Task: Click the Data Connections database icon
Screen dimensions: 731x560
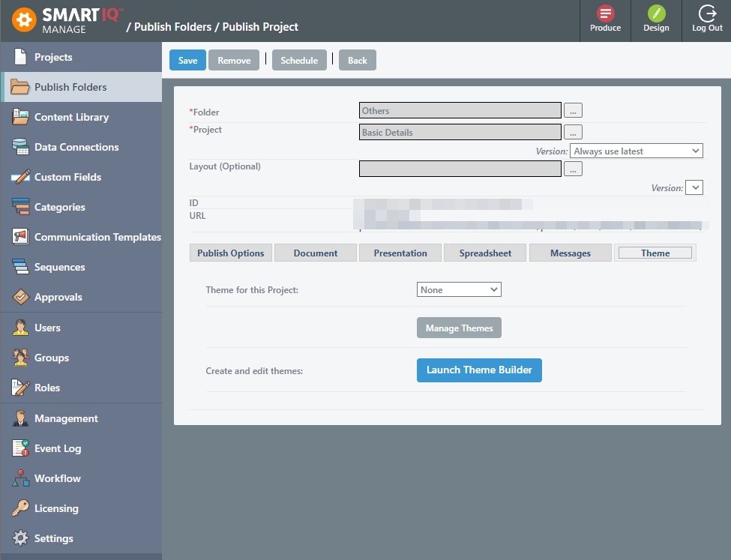Action: pyautogui.click(x=20, y=147)
